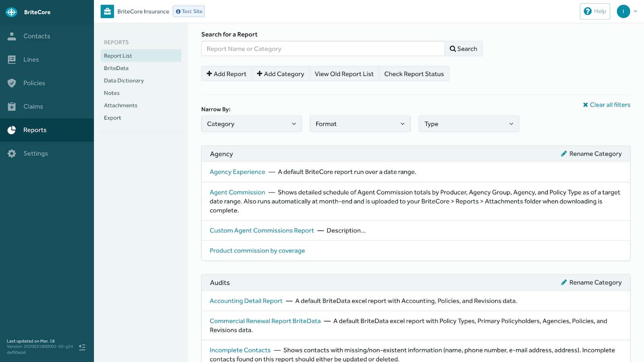Click pencil icon for Agency Rename Category

(x=564, y=154)
